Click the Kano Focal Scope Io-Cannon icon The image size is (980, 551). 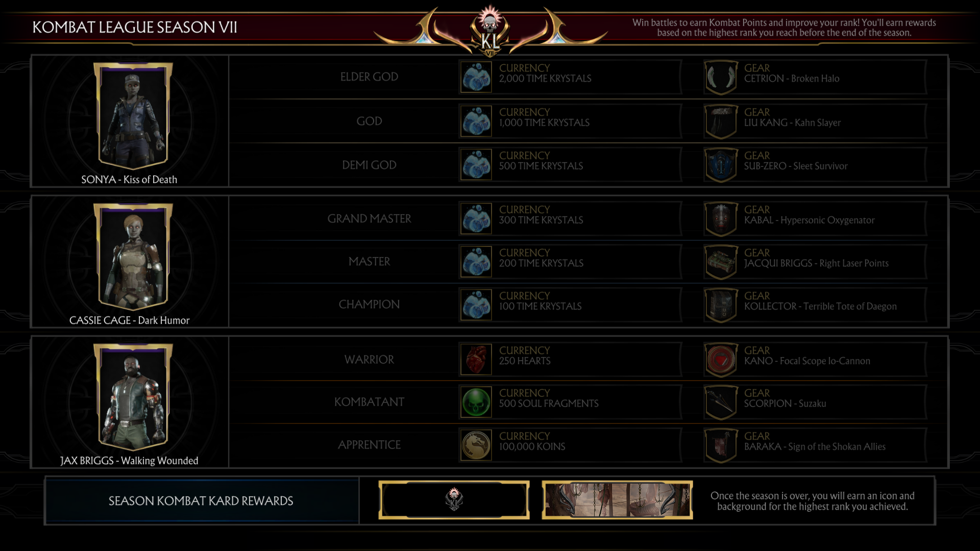click(721, 360)
